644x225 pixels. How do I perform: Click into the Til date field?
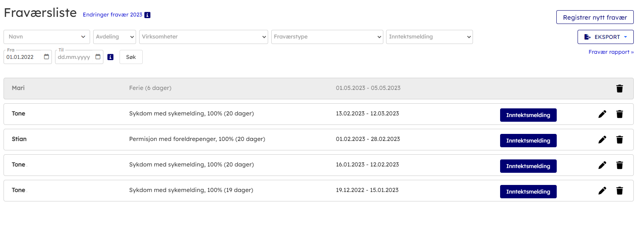(75, 57)
